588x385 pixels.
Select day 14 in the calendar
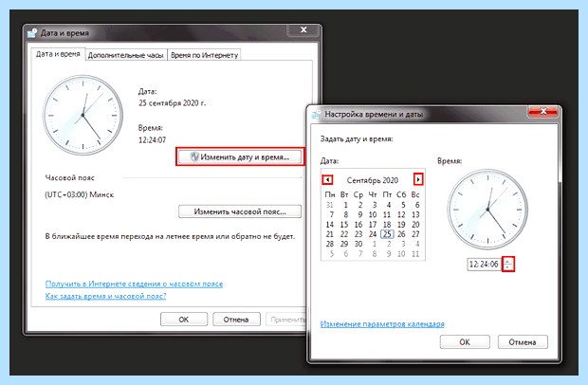pos(330,224)
